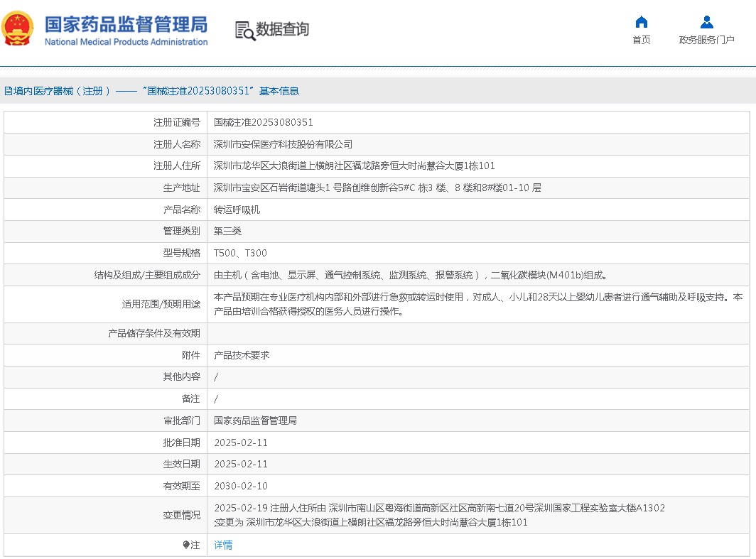
Task: Click the small icon beside 注 row
Action: [185, 545]
